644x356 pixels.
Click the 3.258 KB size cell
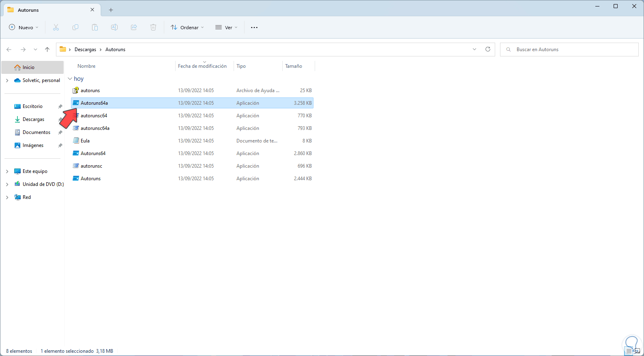pyautogui.click(x=303, y=103)
